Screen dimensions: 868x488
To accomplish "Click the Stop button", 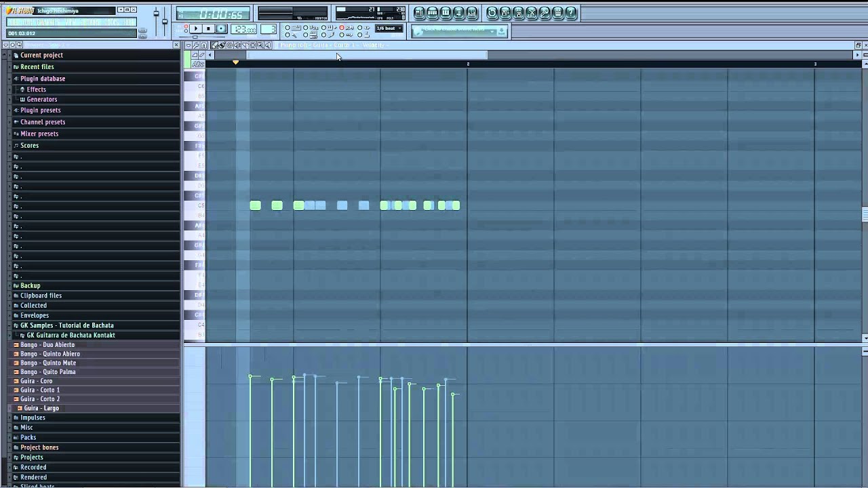I will point(208,28).
